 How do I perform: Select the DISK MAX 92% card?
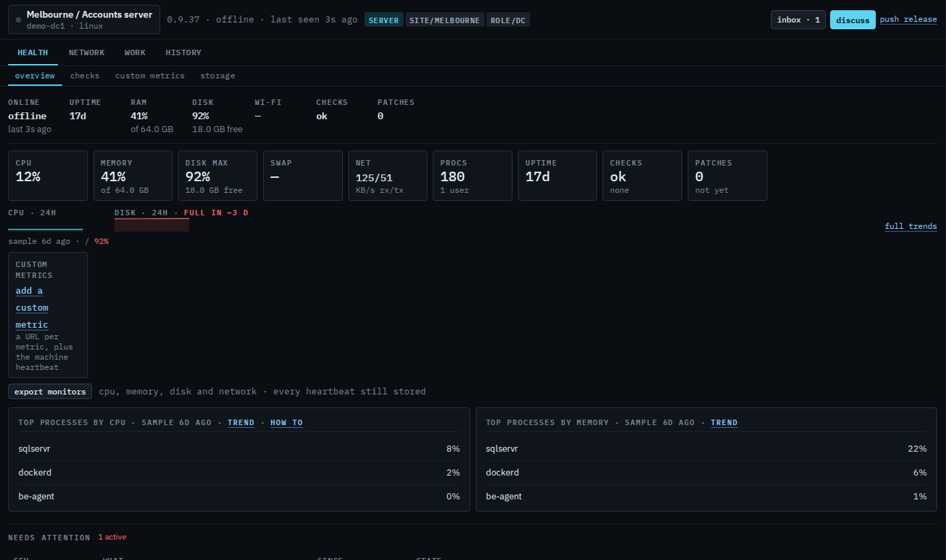217,176
